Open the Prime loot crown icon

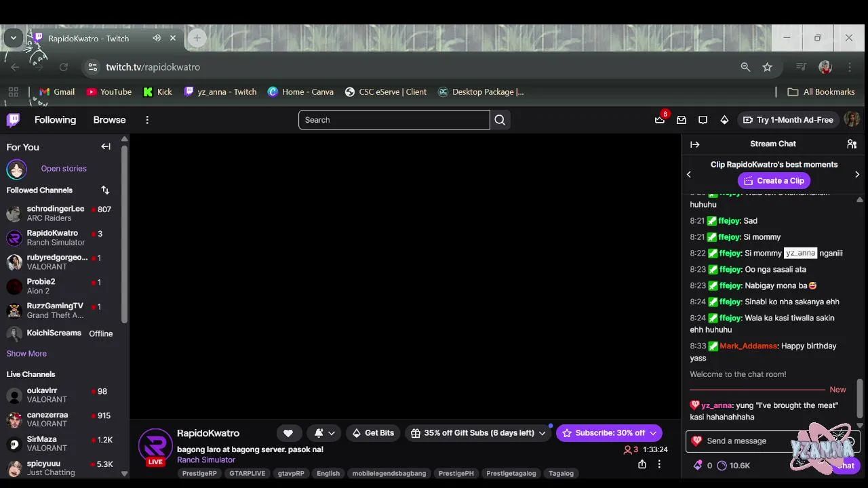coord(660,120)
